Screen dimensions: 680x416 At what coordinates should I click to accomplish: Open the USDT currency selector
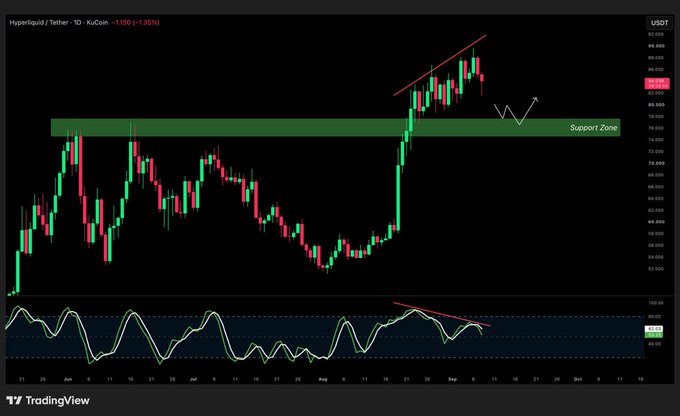pyautogui.click(x=659, y=23)
